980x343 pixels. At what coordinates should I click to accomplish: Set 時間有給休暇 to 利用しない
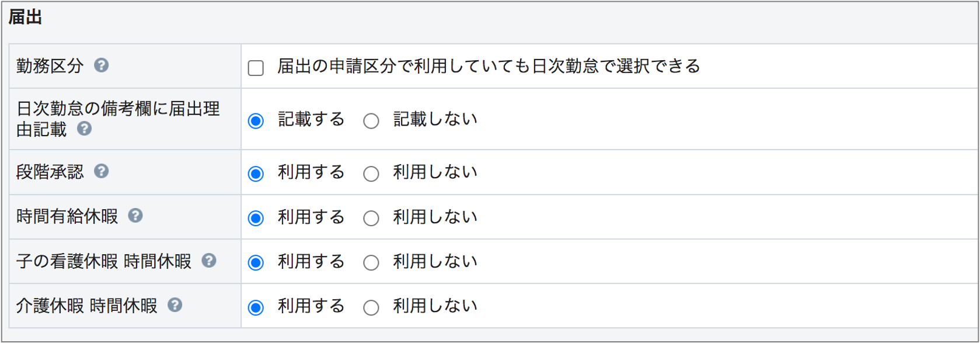(x=371, y=219)
